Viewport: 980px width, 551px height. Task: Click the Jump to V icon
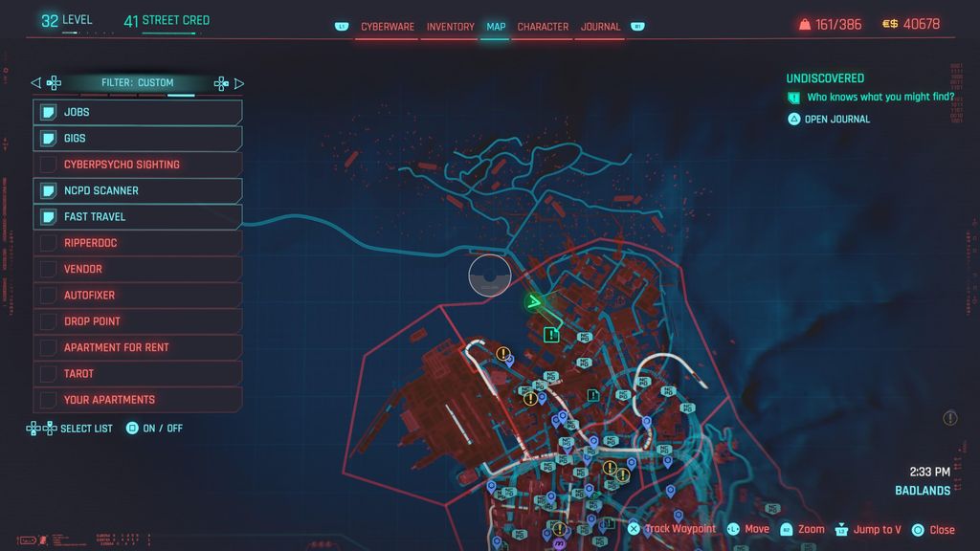841,529
